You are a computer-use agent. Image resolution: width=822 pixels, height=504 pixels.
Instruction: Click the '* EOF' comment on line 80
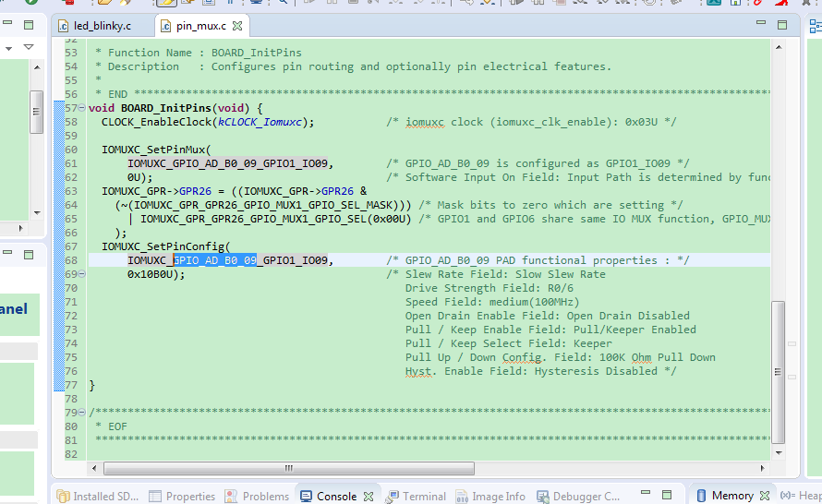tap(111, 426)
